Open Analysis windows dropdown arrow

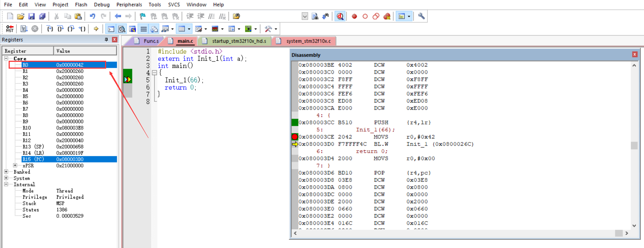tap(222, 29)
